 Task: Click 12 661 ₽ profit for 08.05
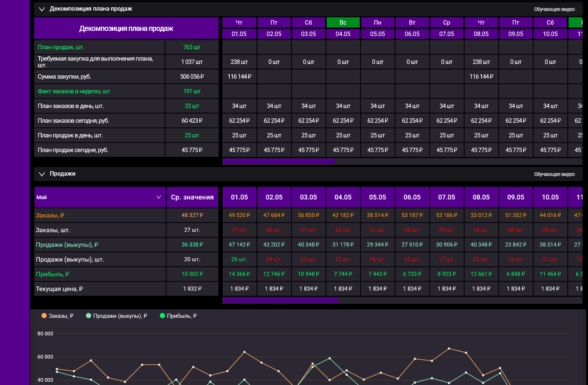[481, 274]
